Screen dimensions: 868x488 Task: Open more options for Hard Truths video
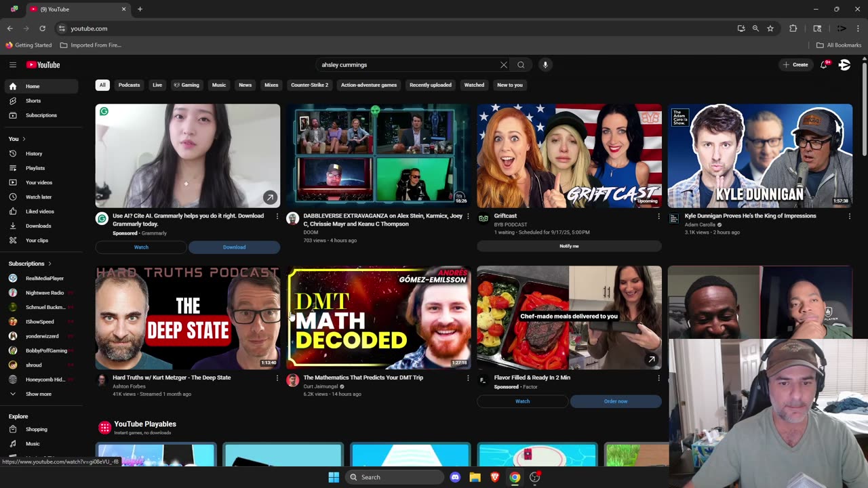(277, 378)
